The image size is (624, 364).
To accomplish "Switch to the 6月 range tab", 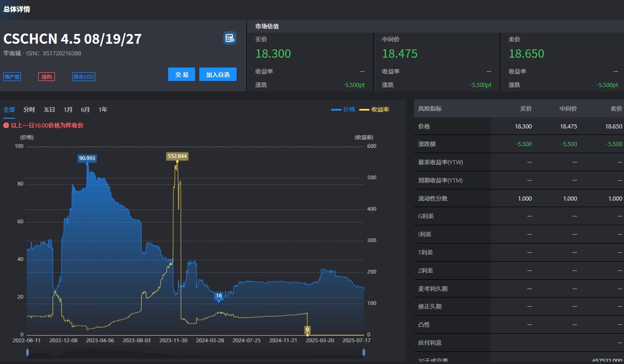I will [85, 109].
